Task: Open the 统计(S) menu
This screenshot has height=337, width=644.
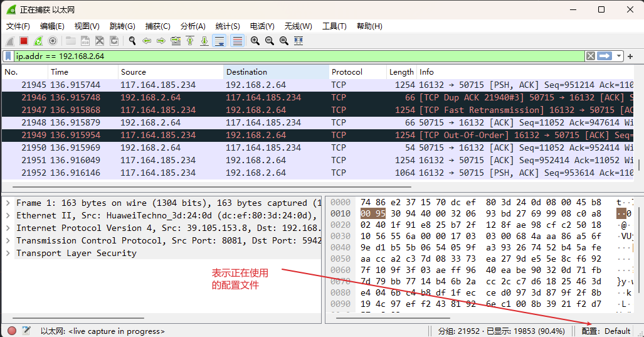Action: pyautogui.click(x=227, y=26)
